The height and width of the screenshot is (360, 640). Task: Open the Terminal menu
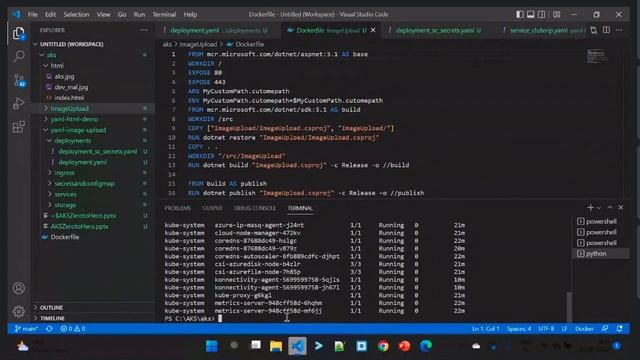164,14
